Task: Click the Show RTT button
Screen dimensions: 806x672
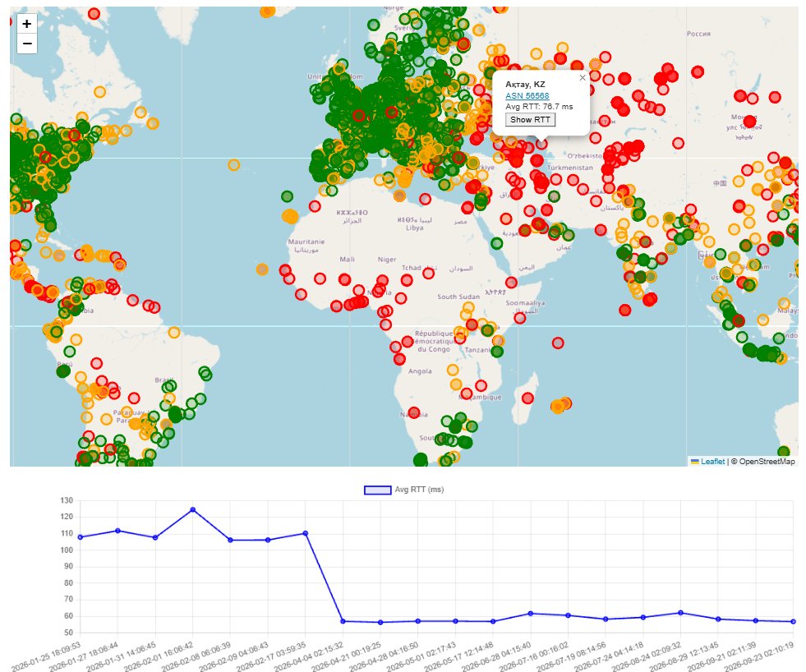Action: pos(530,119)
